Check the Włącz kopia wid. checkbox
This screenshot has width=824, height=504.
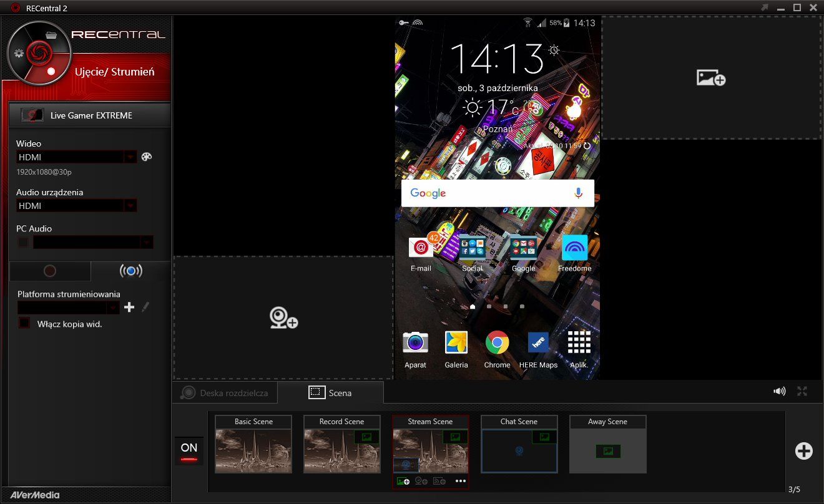pyautogui.click(x=24, y=323)
